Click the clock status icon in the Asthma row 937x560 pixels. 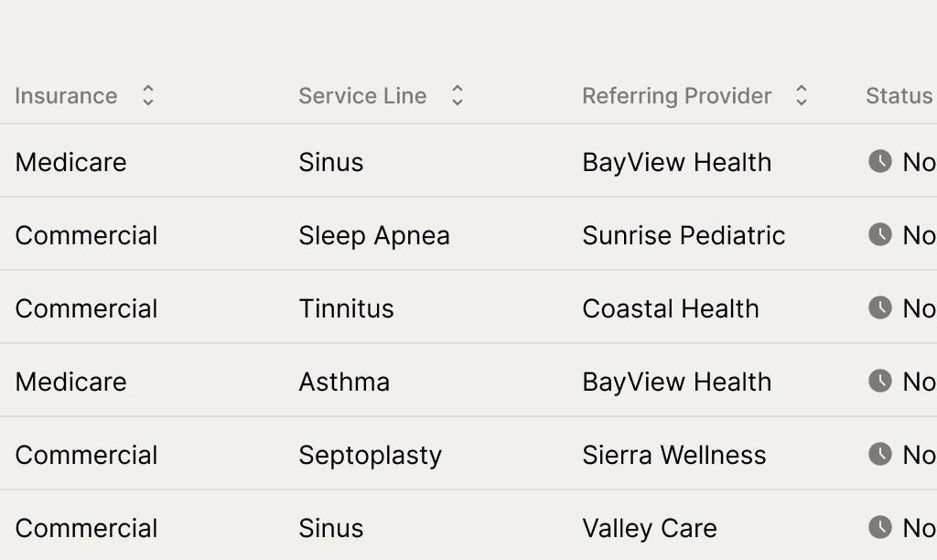pos(879,381)
